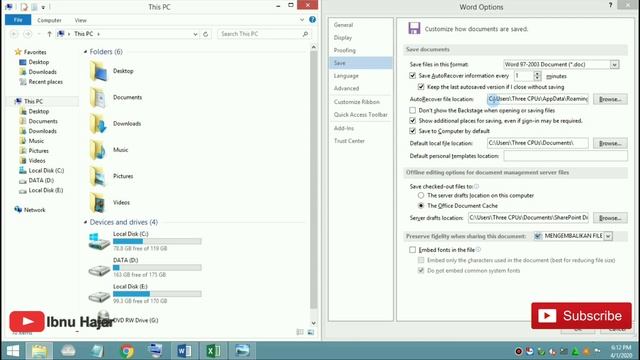
Task: Open Quick Access Toolbar options category
Action: (360, 115)
